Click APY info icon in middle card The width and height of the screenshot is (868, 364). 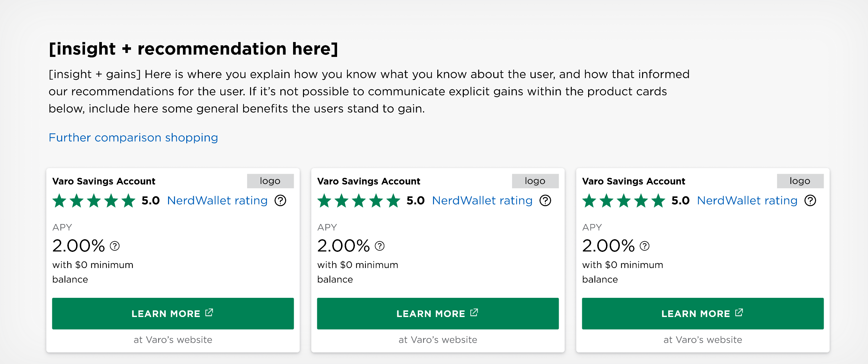(x=379, y=246)
